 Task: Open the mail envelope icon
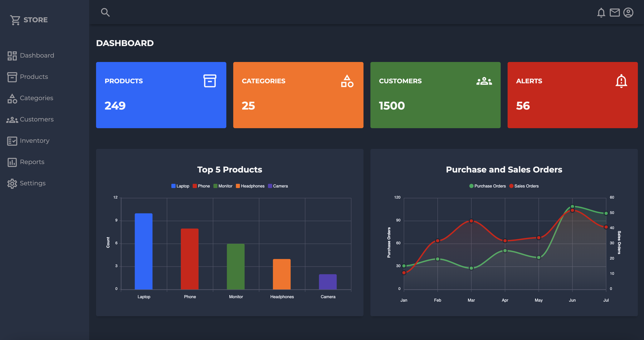click(615, 12)
